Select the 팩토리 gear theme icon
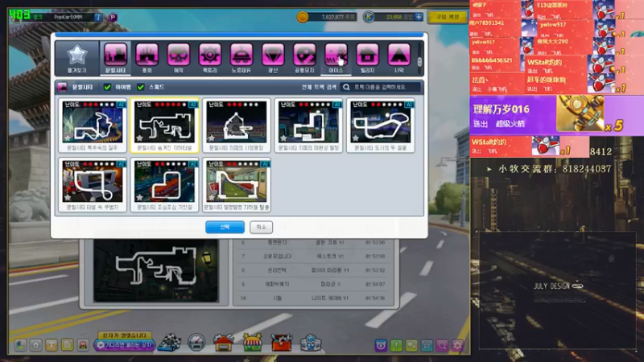 [x=210, y=58]
